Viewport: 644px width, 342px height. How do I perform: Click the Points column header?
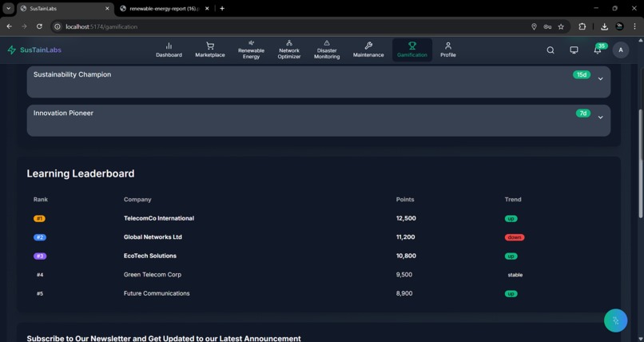(405, 200)
